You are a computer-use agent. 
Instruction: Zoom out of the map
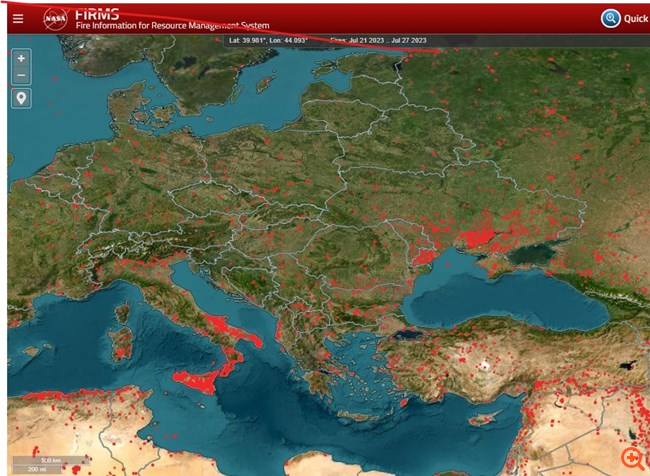[x=21, y=76]
